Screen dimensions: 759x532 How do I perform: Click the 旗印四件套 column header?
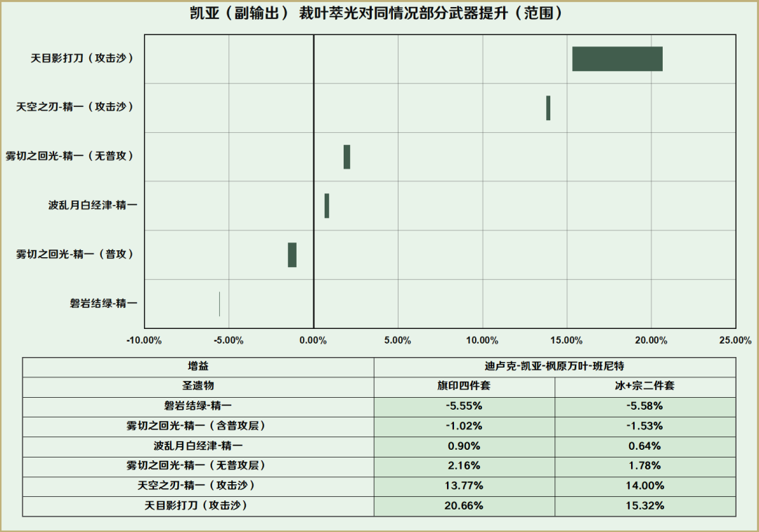[x=464, y=387]
